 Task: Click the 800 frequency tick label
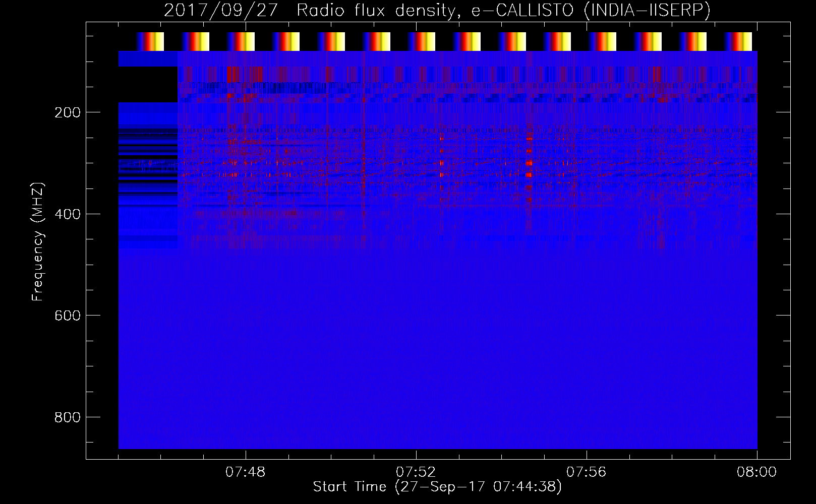(67, 417)
